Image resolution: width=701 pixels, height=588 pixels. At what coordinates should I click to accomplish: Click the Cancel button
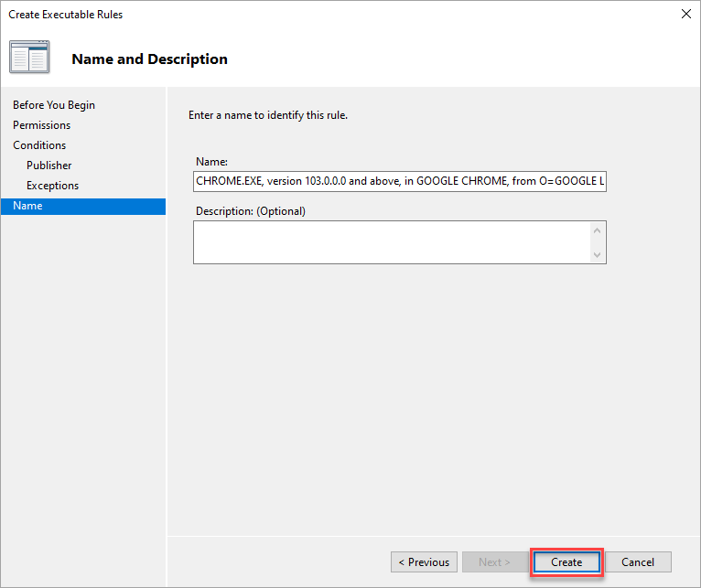[638, 561]
